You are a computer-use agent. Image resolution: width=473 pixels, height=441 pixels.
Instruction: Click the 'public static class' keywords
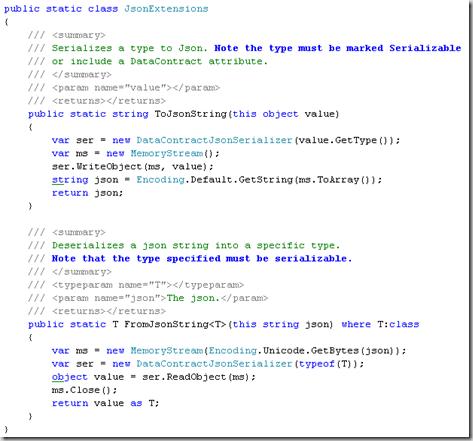61,9
